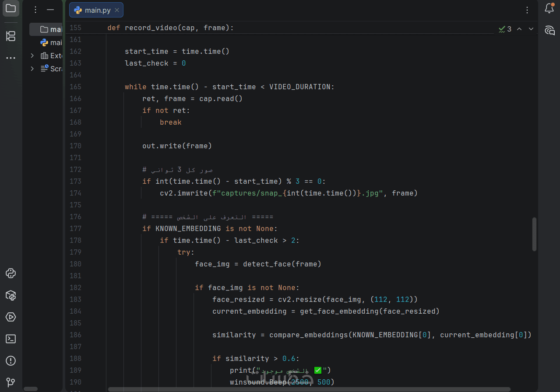
Task: Open the Services tool window
Action: click(11, 317)
